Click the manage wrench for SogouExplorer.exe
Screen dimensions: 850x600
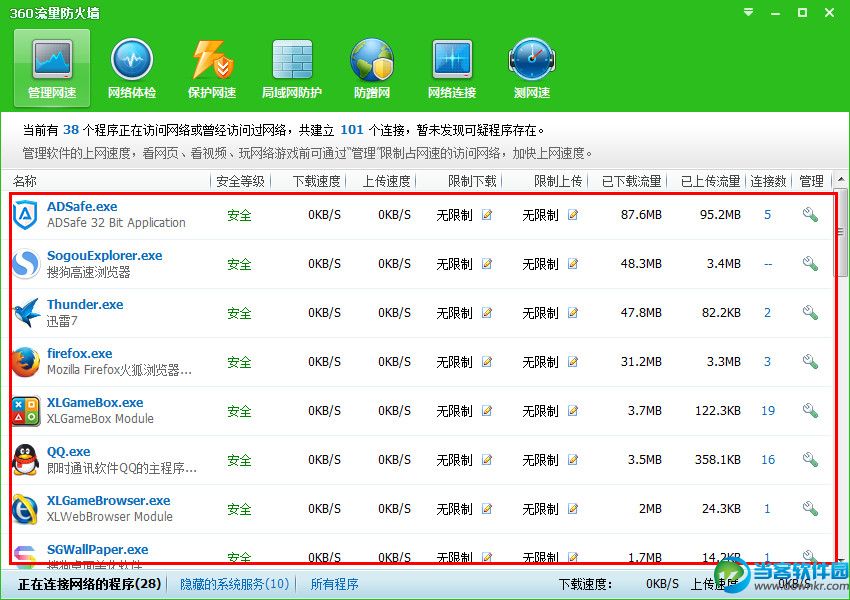click(810, 263)
